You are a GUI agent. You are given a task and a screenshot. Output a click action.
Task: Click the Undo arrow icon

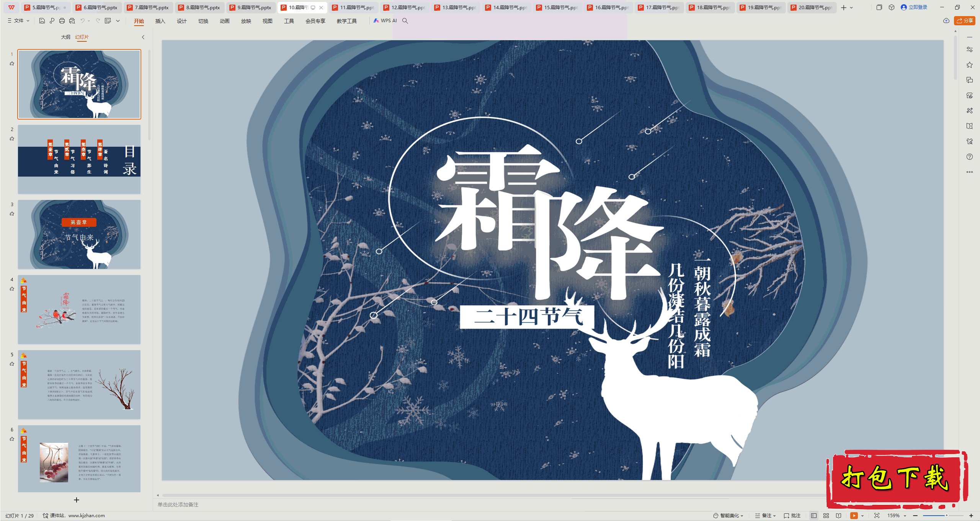[82, 21]
